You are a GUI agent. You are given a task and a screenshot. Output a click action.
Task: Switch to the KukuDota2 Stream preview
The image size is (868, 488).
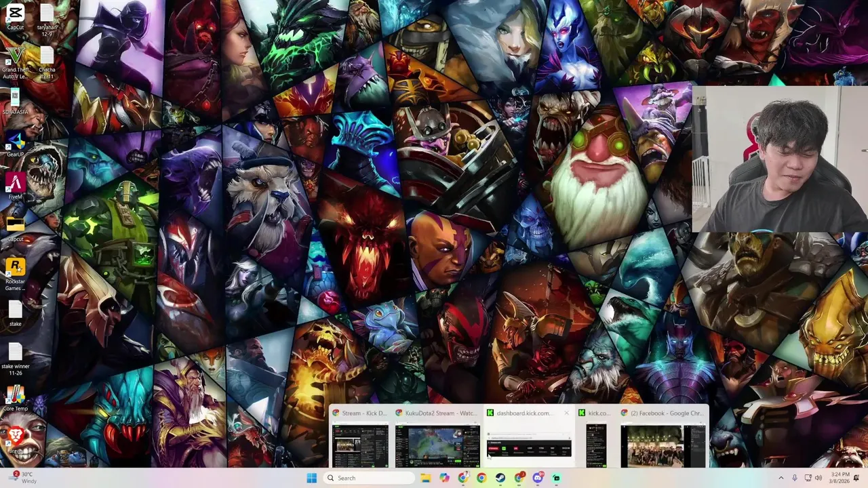(437, 438)
